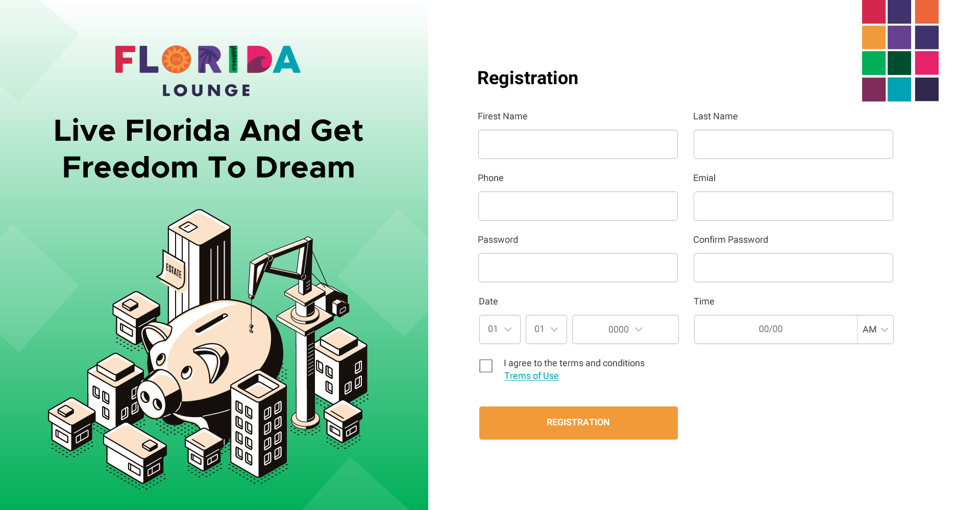Image resolution: width=980 pixels, height=510 pixels.
Task: Check the terms and conditions checkbox
Action: click(x=486, y=366)
